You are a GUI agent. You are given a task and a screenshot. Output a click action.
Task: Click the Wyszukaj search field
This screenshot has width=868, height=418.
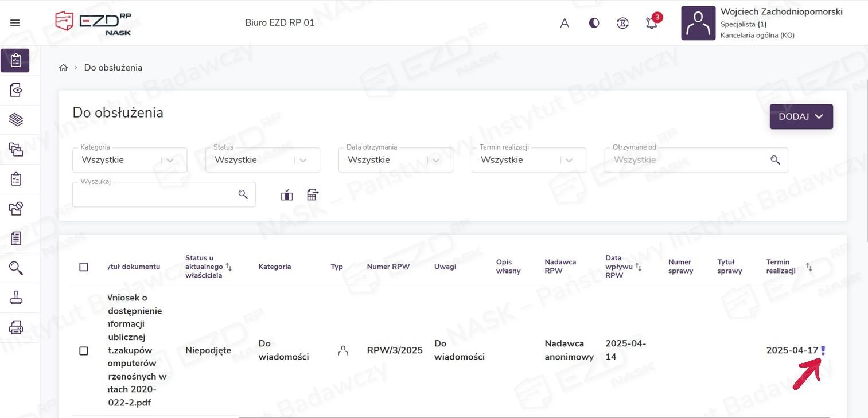point(155,195)
